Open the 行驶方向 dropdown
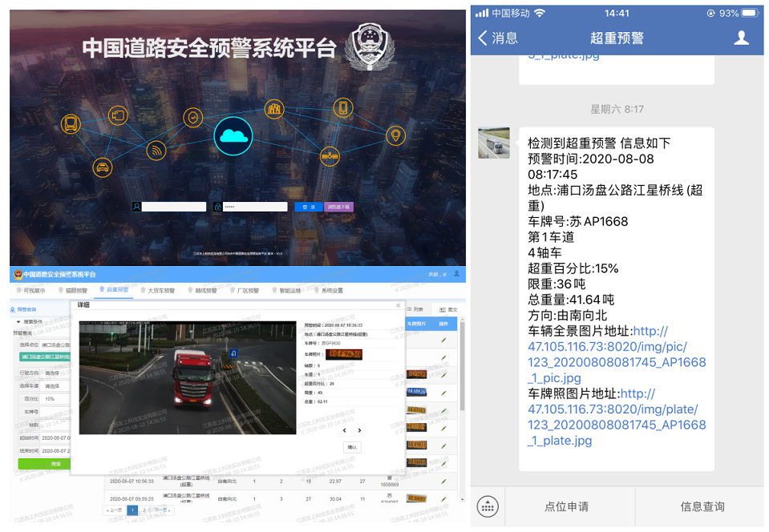Screen dimensions: 769x532 [56, 373]
